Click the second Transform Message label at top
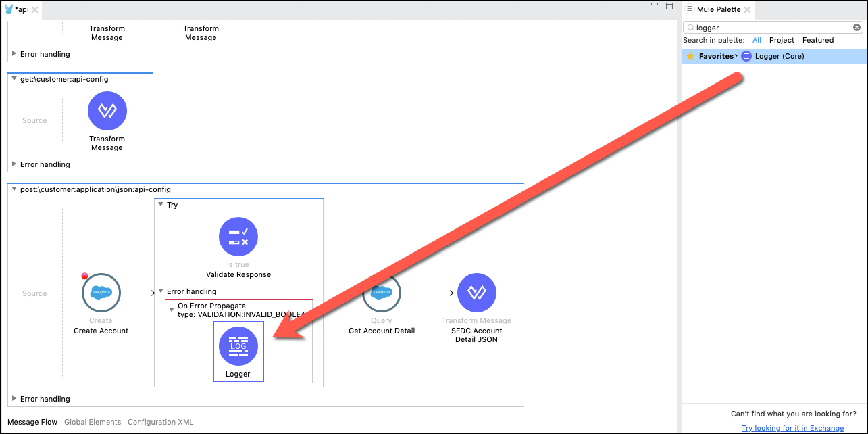Viewport: 868px width, 434px height. [x=201, y=33]
